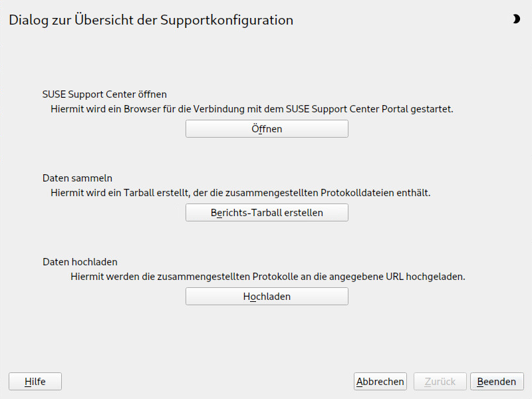Image resolution: width=532 pixels, height=399 pixels.
Task: Click the greyed-out Zurück button
Action: [x=440, y=381]
